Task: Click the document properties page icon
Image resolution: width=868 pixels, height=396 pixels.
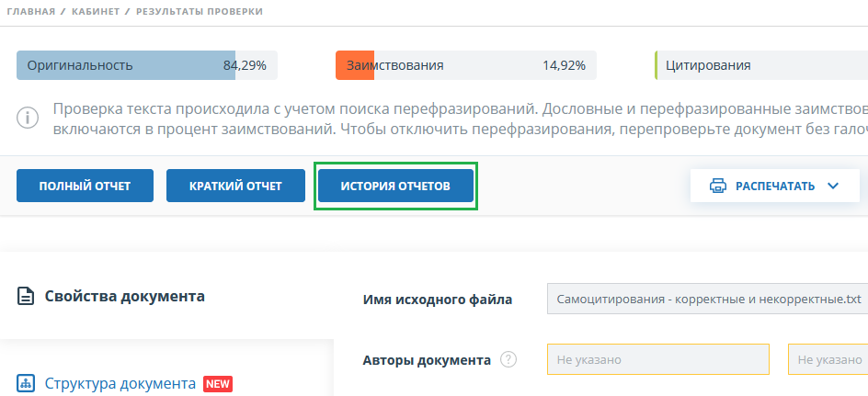Action: pos(27,296)
